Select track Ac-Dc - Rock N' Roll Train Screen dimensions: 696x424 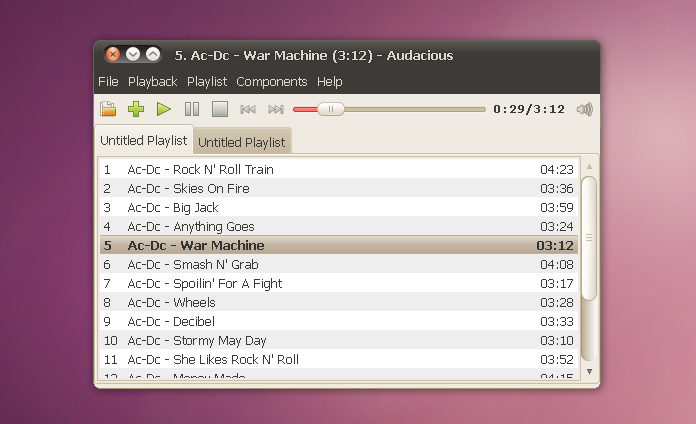[339, 169]
